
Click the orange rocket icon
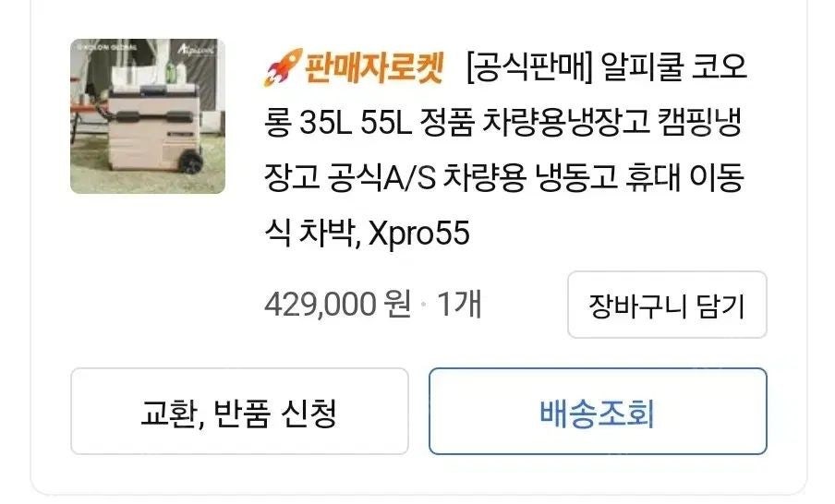pos(283,67)
